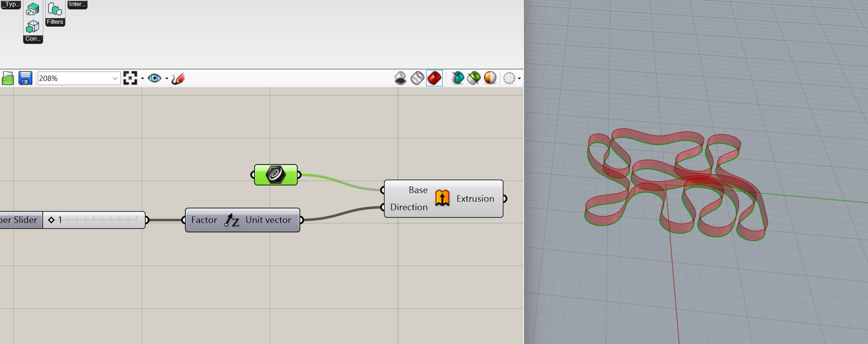The image size is (868, 344).
Task: Switch to Wireframe preview mode
Action: [x=417, y=78]
